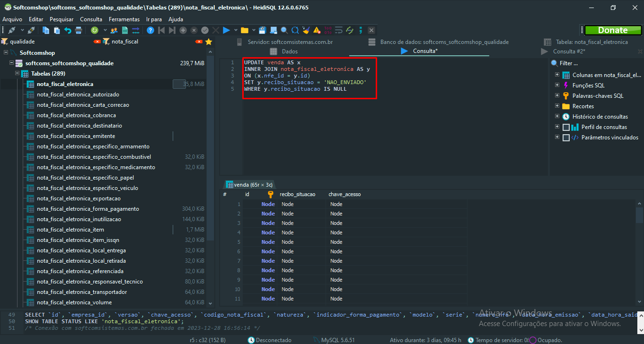Open the help icon in the toolbar
Viewport: 644px width, 344px height.
point(150,30)
